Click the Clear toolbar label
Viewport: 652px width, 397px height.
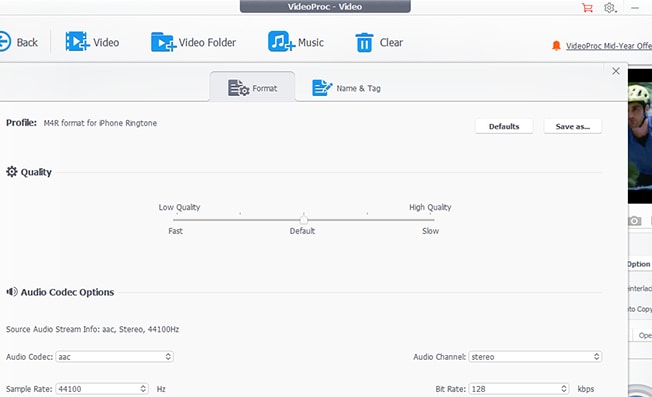click(391, 42)
